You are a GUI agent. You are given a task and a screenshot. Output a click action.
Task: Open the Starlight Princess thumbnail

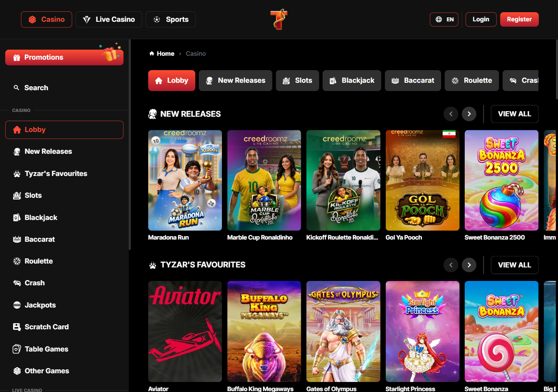click(x=422, y=331)
